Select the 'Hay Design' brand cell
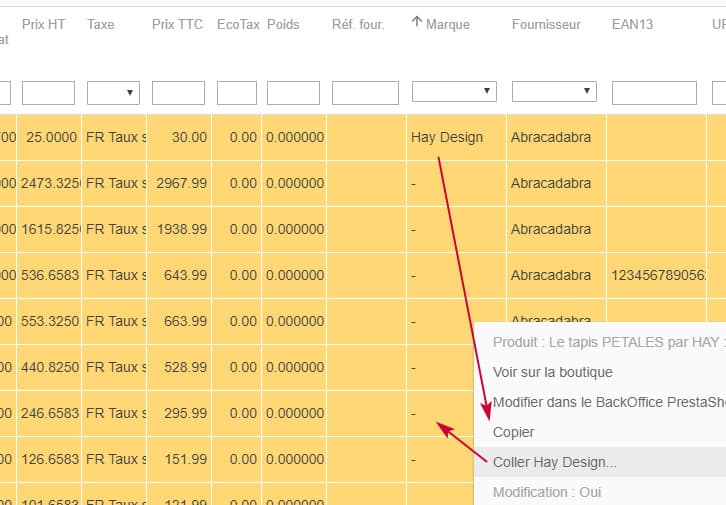This screenshot has height=505, width=726. point(447,137)
